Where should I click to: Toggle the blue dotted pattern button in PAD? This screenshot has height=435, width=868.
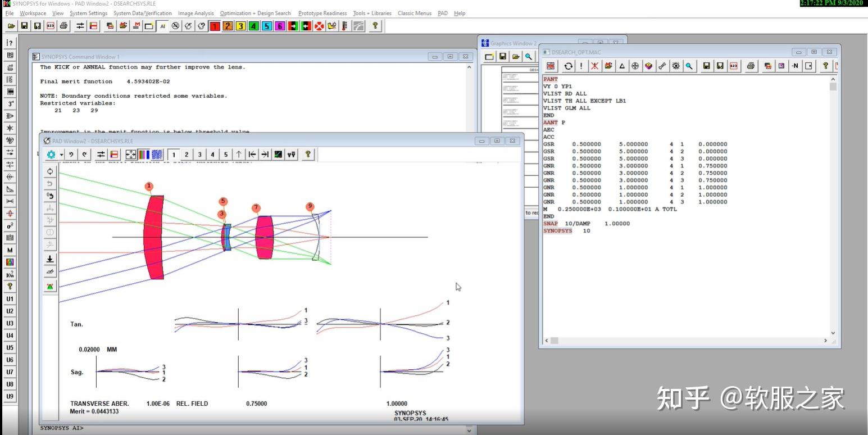point(157,155)
